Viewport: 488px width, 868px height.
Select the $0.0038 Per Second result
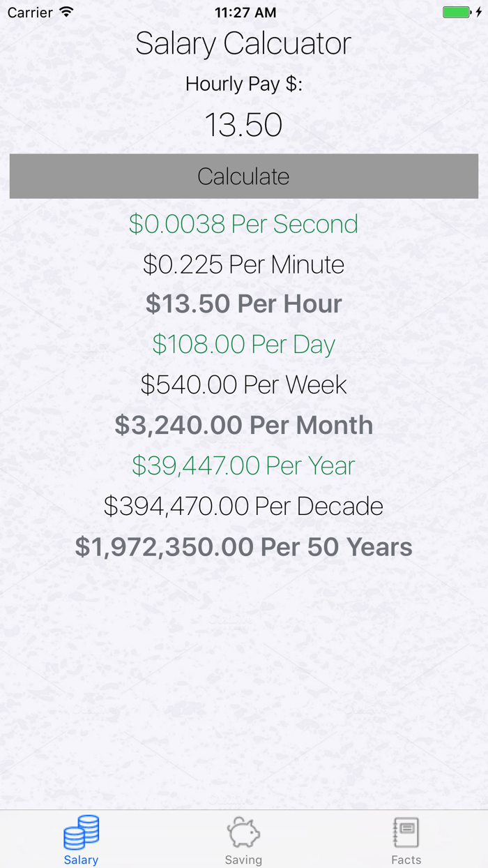click(243, 224)
